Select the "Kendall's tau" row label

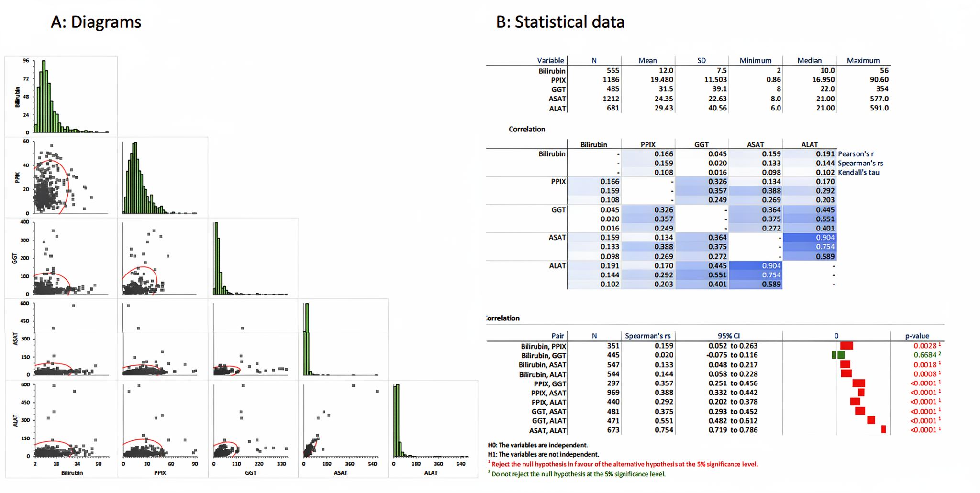858,172
